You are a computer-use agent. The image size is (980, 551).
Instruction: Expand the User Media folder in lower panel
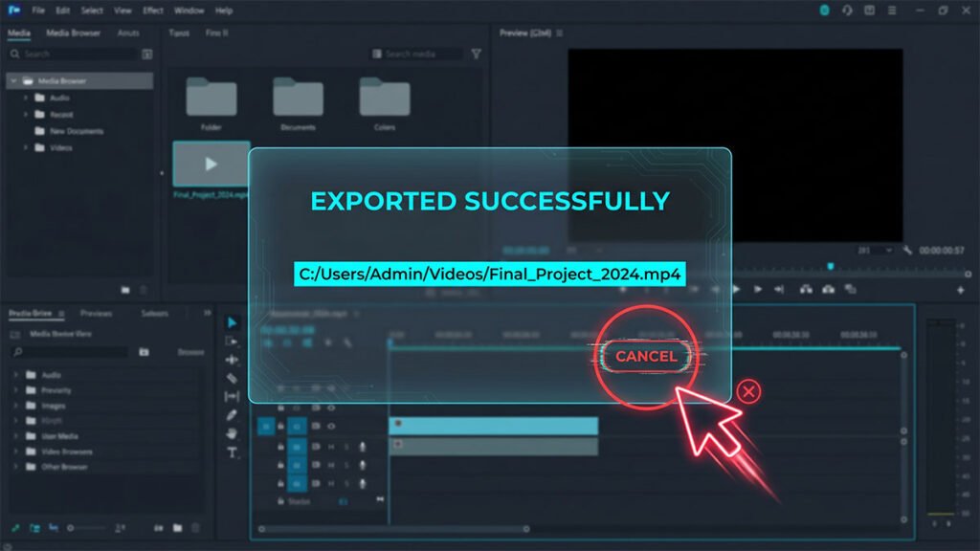(x=15, y=436)
